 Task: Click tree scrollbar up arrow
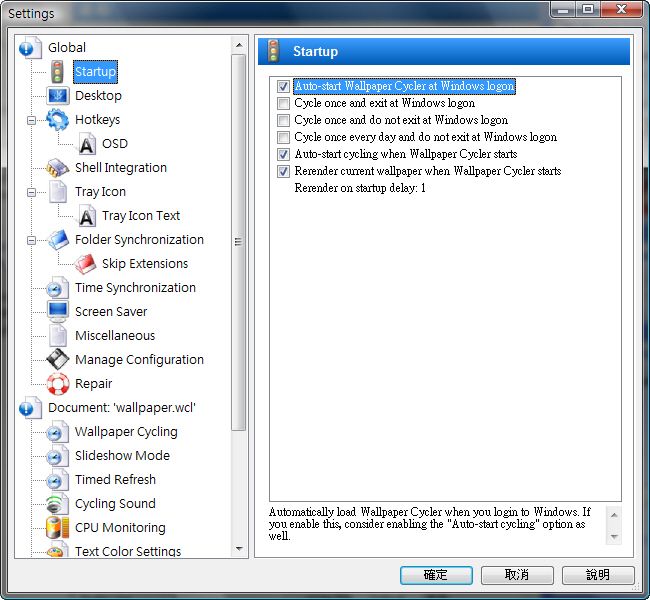239,45
